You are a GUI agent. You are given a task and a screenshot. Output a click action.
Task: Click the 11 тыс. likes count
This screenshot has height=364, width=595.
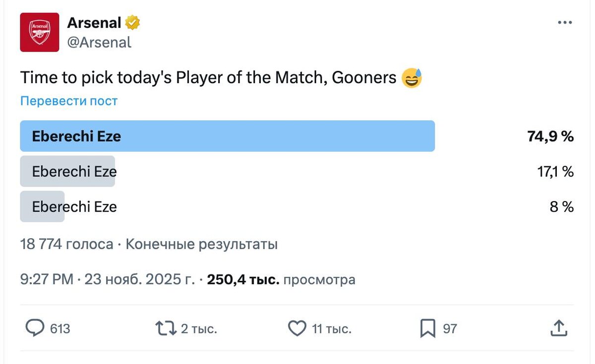point(332,329)
